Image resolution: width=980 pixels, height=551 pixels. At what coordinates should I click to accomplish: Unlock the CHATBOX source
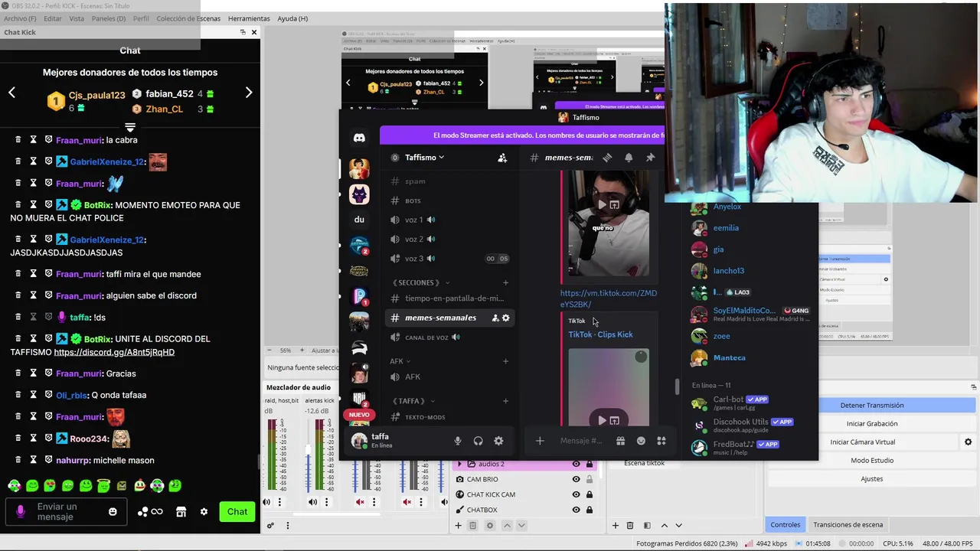point(589,510)
